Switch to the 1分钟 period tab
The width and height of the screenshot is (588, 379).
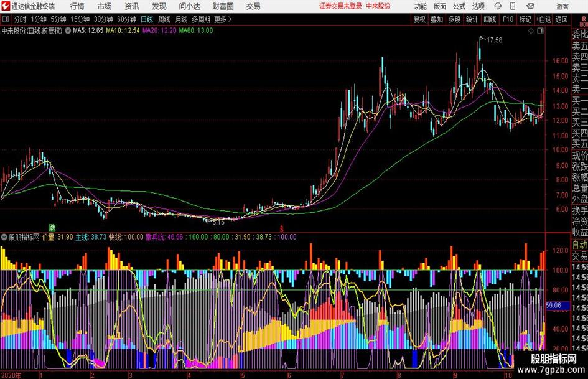click(39, 19)
